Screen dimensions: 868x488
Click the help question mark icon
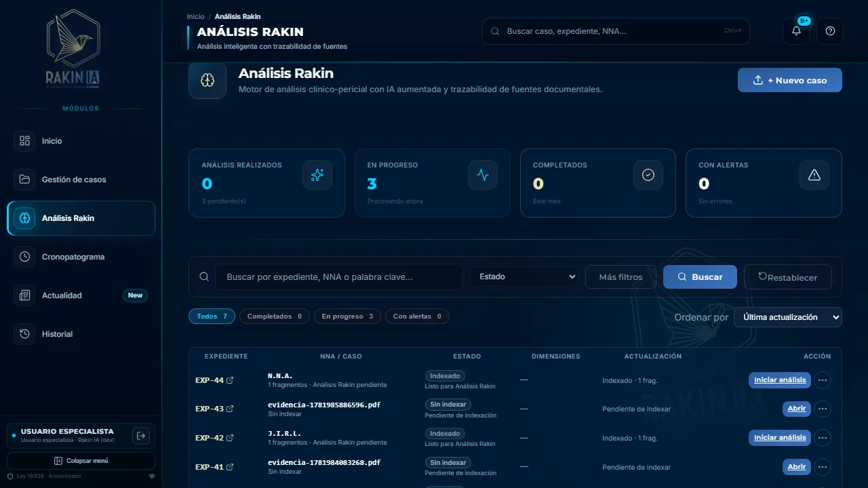(830, 31)
